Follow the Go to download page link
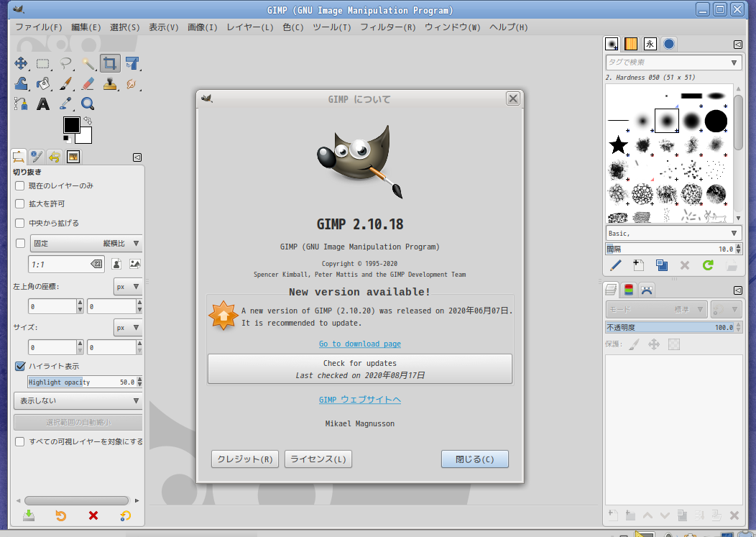The height and width of the screenshot is (537, 756). click(360, 344)
